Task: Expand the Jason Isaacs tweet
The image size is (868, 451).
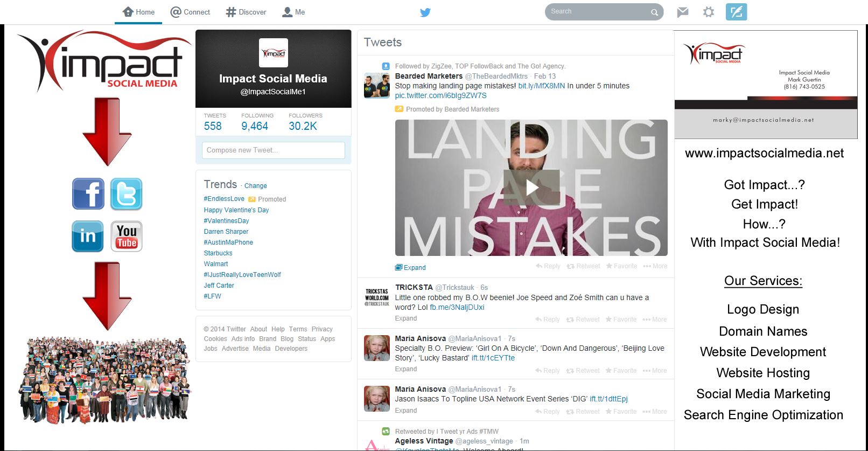Action: (406, 411)
